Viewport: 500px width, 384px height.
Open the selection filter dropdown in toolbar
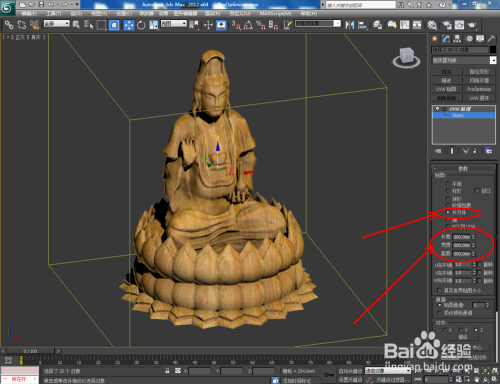click(56, 23)
